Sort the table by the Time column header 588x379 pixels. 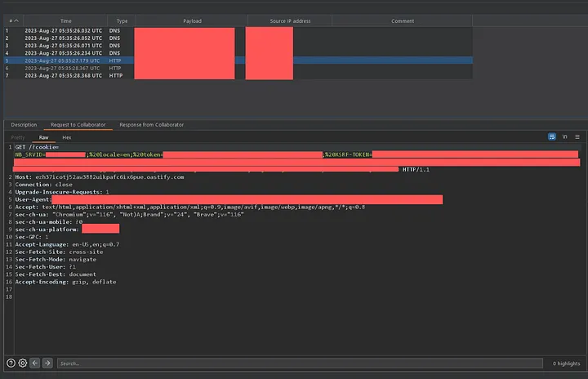tap(65, 21)
